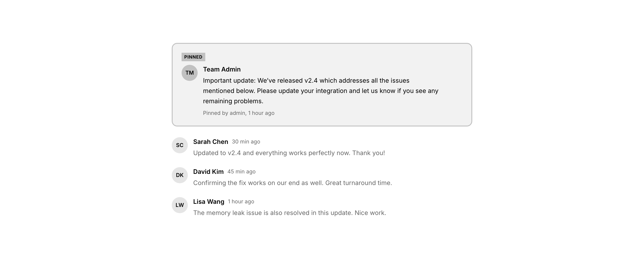Screen dimensions: 644x261
Task: Select David Kim's "Great turnaround time" comment
Action: 292,183
